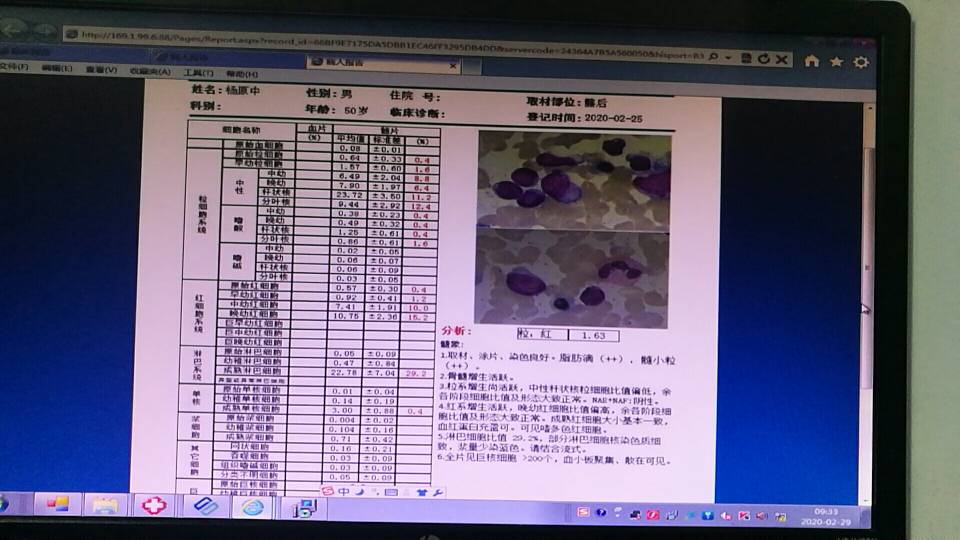This screenshot has height=540, width=960.
Task: Toggle the 中 Chinese input mode
Action: pos(343,491)
